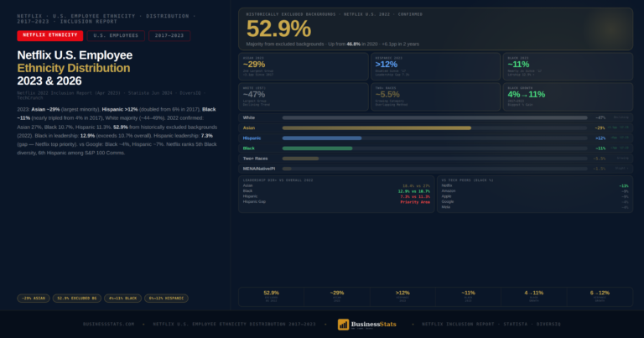Click the 2023 & 2026 title line
Image resolution: width=644 pixels, height=338 pixels.
pyautogui.click(x=49, y=81)
